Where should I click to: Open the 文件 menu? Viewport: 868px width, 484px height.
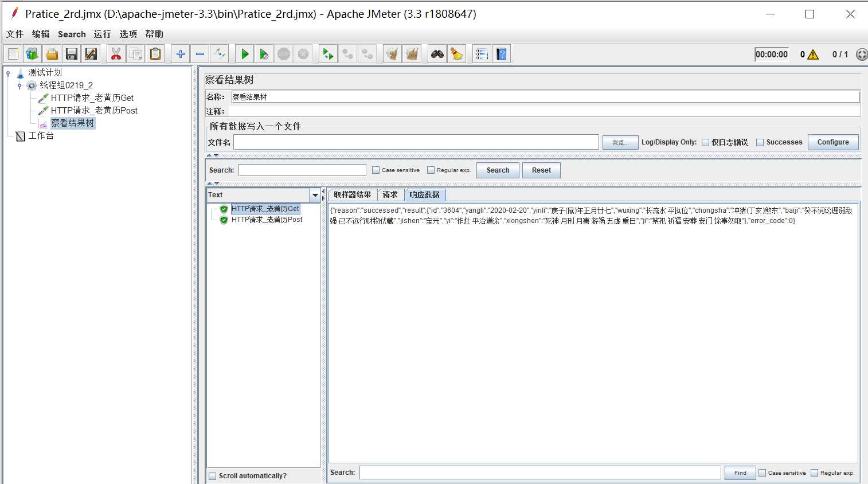click(x=15, y=34)
